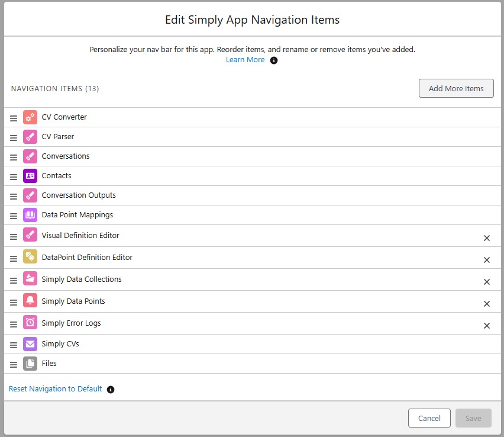
Task: Click the Conversation Outputs icon
Action: click(30, 195)
